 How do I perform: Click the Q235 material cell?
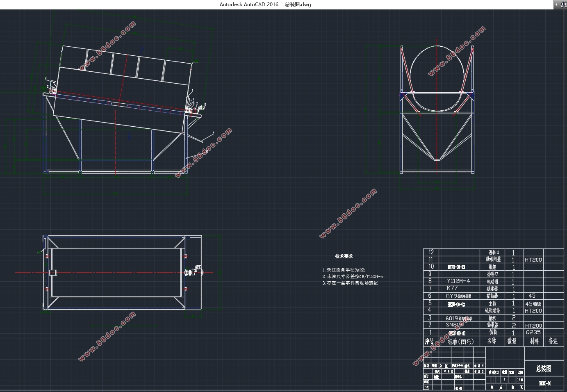pos(533,333)
